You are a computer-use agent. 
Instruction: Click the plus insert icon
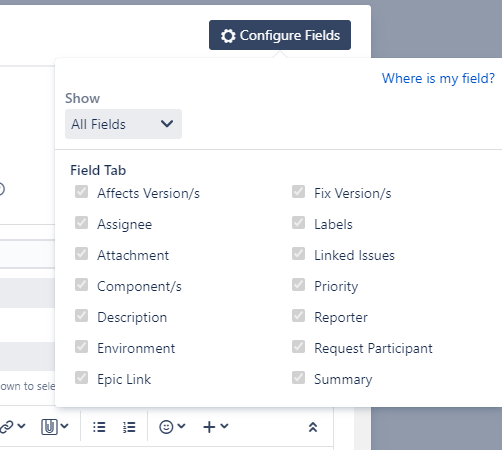tap(209, 427)
